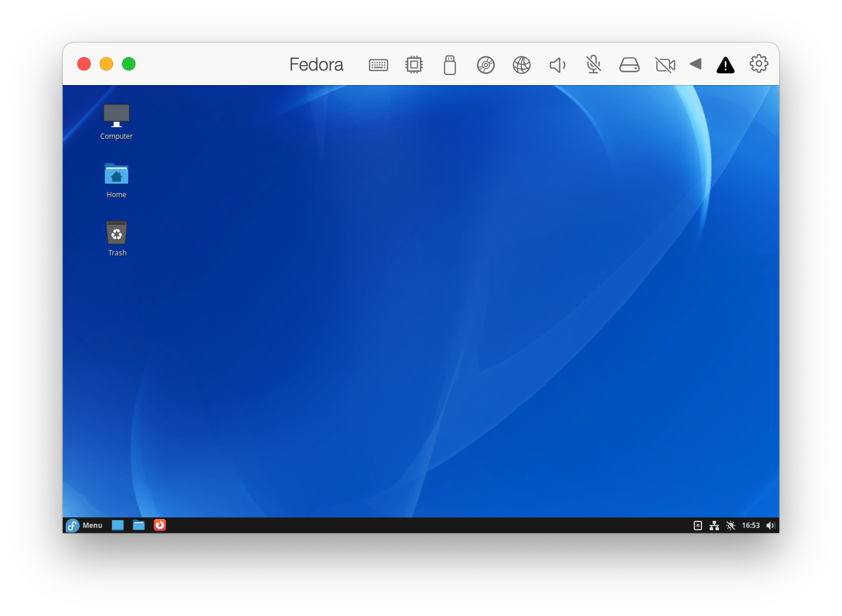The height and width of the screenshot is (616, 842).
Task: Open the file manager taskbar icon
Action: (139, 525)
